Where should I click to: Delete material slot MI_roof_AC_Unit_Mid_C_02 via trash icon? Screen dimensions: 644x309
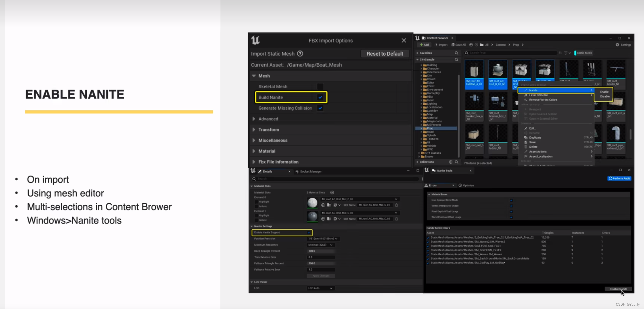tap(397, 219)
